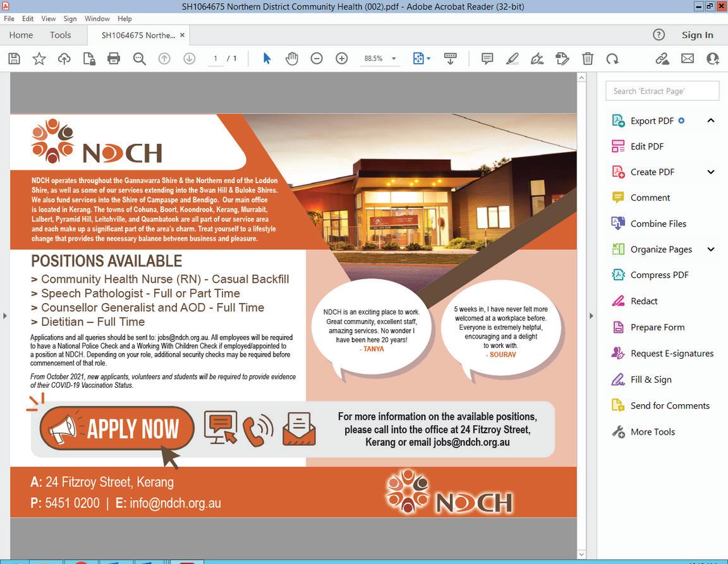Close the SH1064675 Northe... document tab
Image resolution: width=728 pixels, height=564 pixels.
pos(182,35)
